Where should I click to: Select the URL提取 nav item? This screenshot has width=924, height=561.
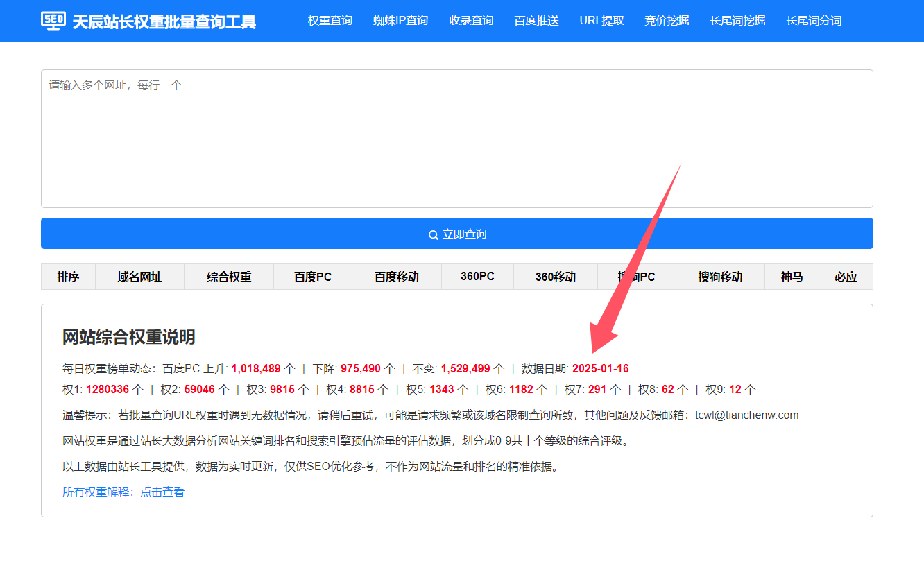pyautogui.click(x=601, y=21)
